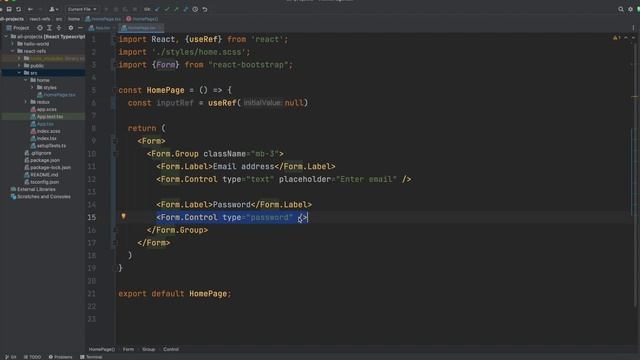This screenshot has height=360, width=640.
Task: Open IDE settings gear at top right
Action: pyautogui.click(x=631, y=9)
